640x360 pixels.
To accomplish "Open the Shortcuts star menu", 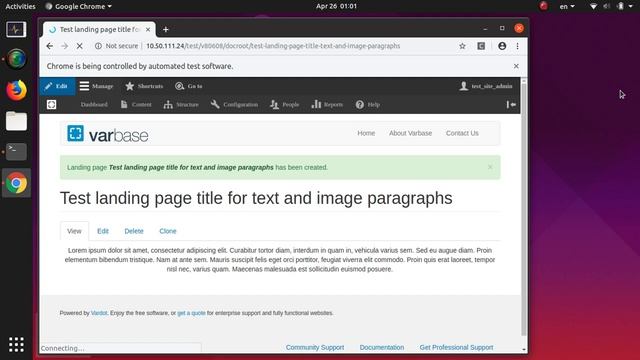I will tap(144, 86).
